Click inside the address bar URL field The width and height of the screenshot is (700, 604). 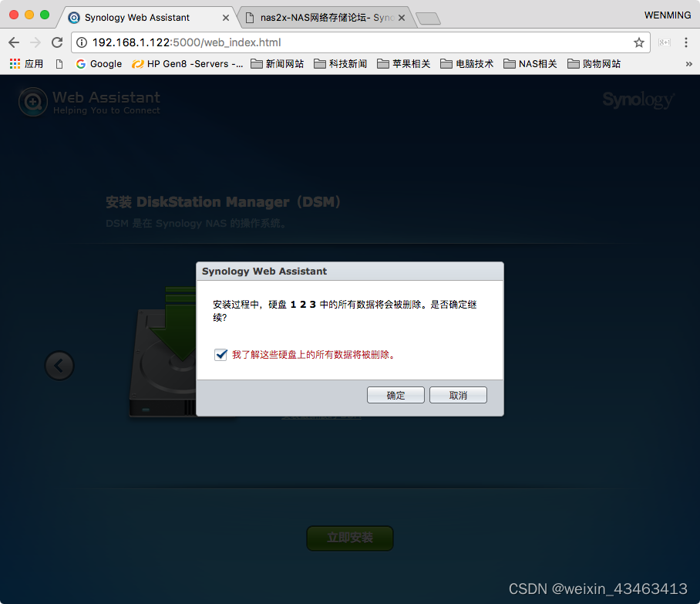point(308,43)
